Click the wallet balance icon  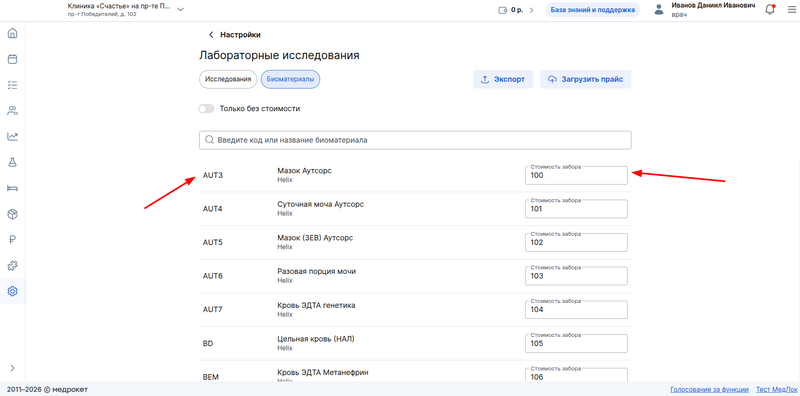[503, 10]
